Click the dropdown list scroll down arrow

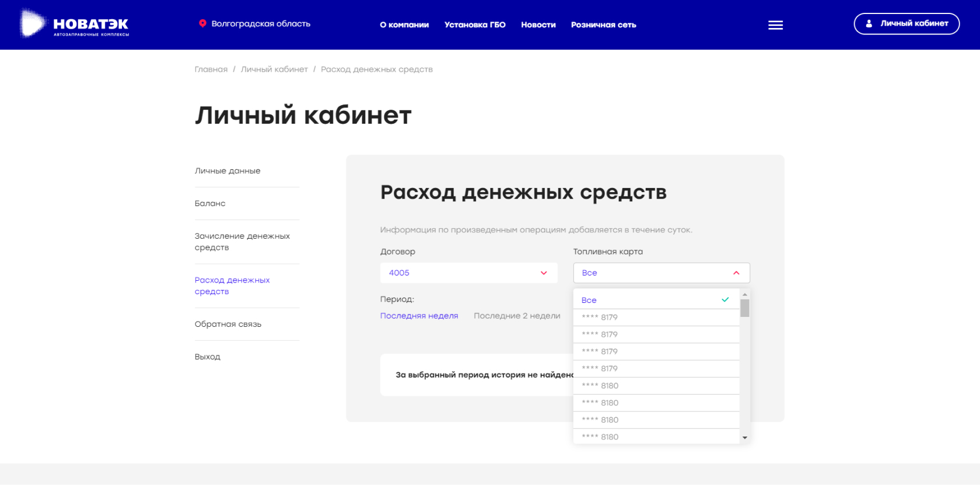745,438
